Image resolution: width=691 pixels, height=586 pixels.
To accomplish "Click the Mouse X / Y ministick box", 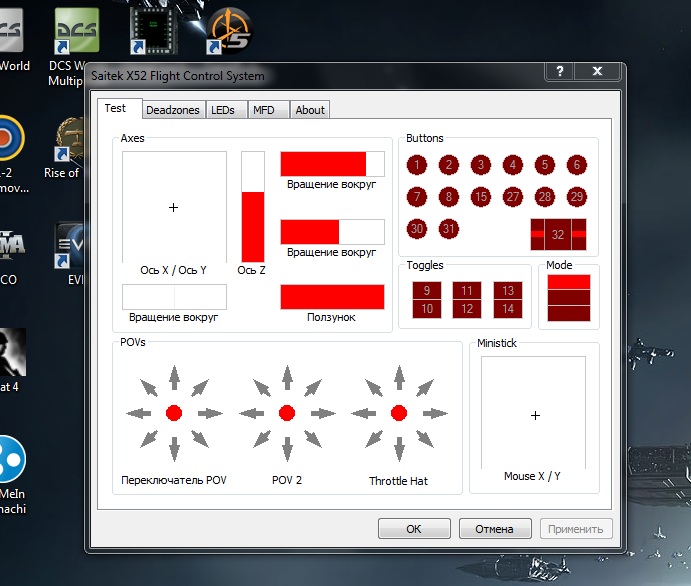I will point(534,413).
